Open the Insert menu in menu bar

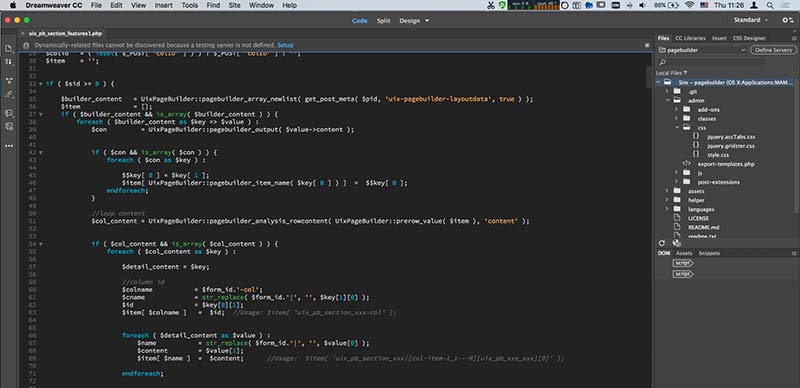tap(163, 5)
